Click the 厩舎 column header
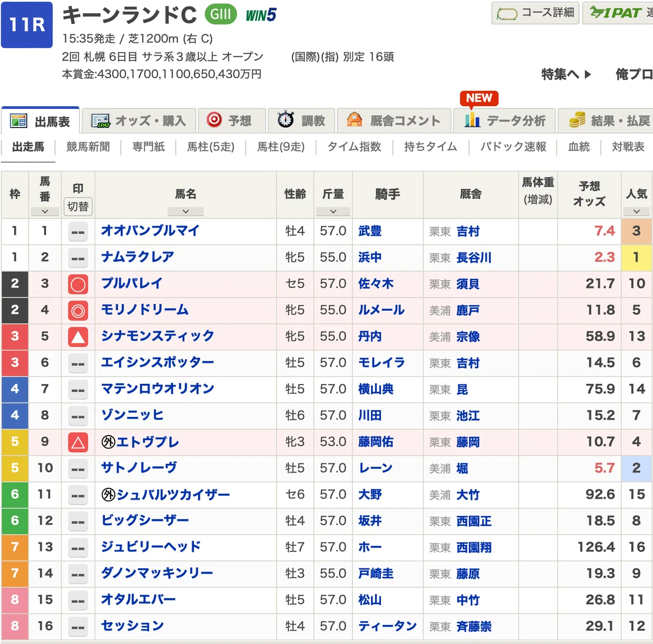The height and width of the screenshot is (644, 653). (x=471, y=194)
